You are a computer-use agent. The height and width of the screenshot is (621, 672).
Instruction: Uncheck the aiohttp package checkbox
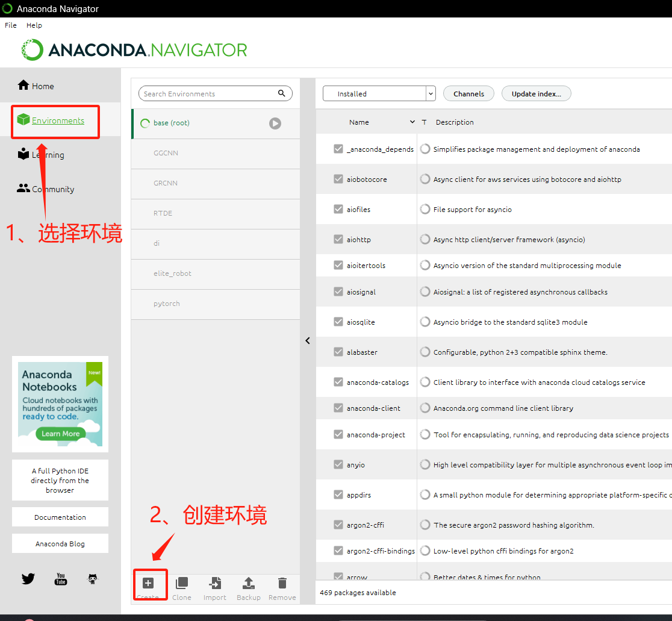pyautogui.click(x=338, y=239)
